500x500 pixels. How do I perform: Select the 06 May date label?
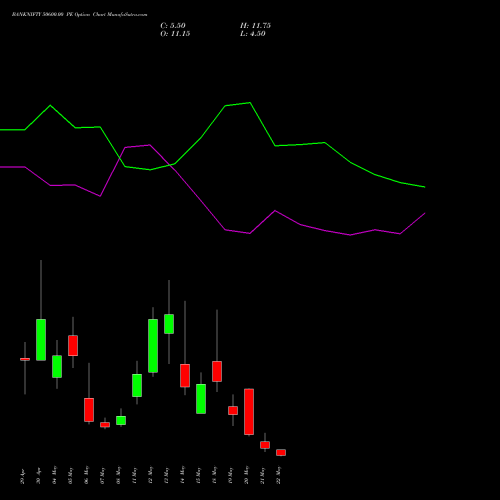point(86,475)
